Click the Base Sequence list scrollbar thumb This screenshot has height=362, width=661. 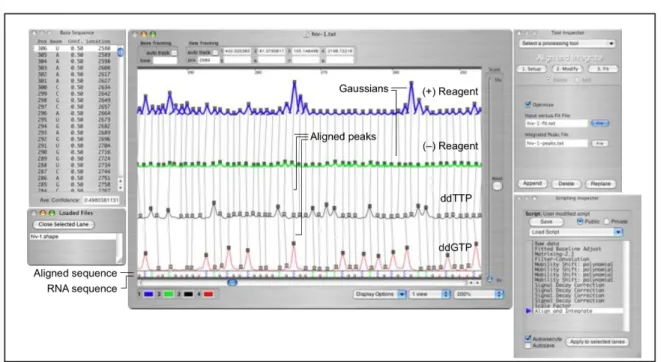pos(120,52)
